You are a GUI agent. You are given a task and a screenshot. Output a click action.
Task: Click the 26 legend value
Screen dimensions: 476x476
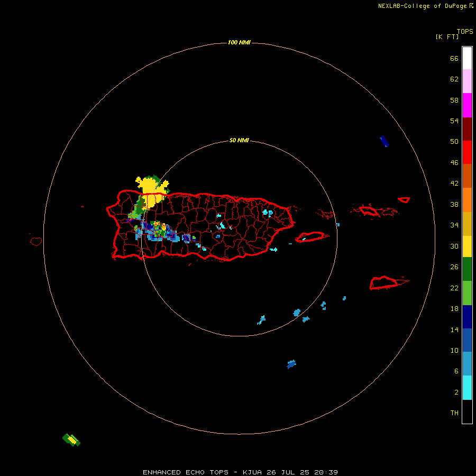click(x=454, y=267)
